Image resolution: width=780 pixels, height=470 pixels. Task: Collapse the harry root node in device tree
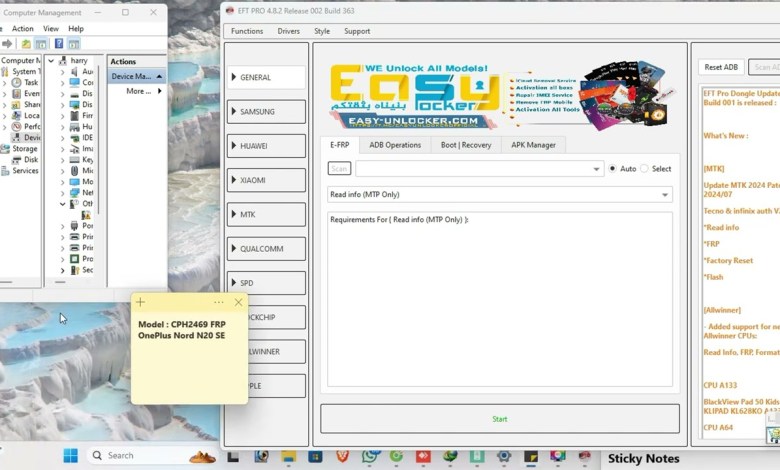coord(51,61)
